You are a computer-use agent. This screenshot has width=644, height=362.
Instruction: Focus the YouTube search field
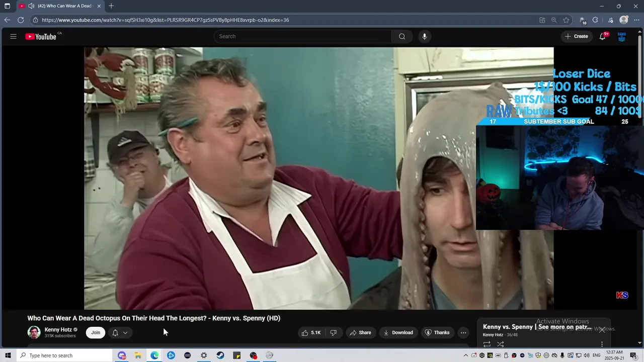[303, 36]
